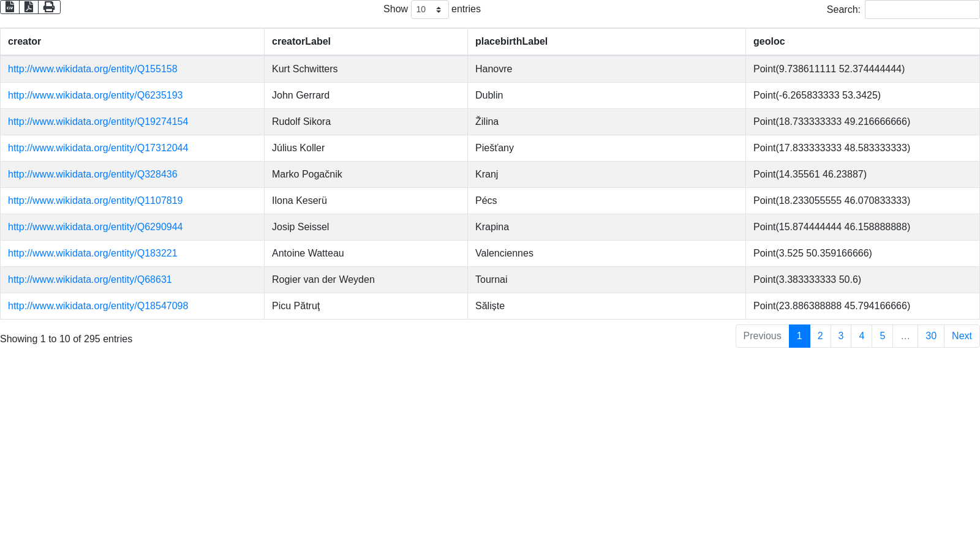Sort table by geoloc column header
The image size is (980, 551).
769,42
